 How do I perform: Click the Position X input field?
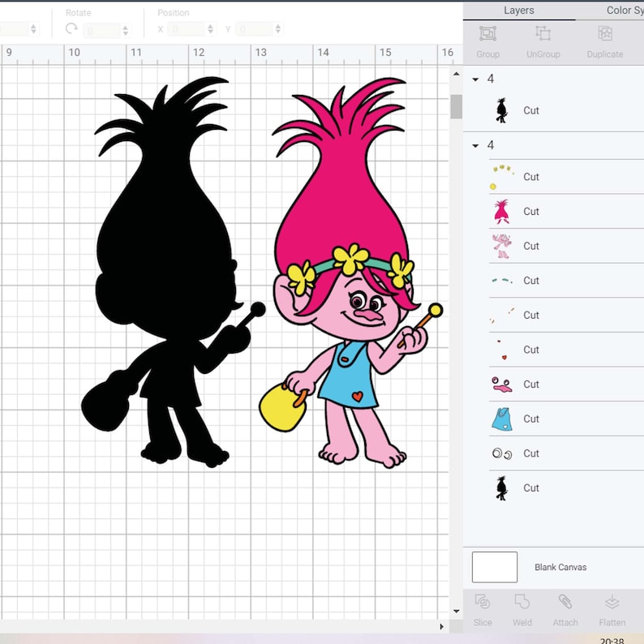[187, 29]
